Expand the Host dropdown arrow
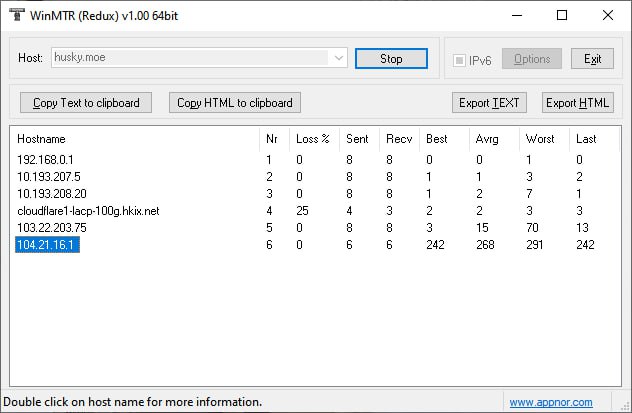 click(x=339, y=59)
